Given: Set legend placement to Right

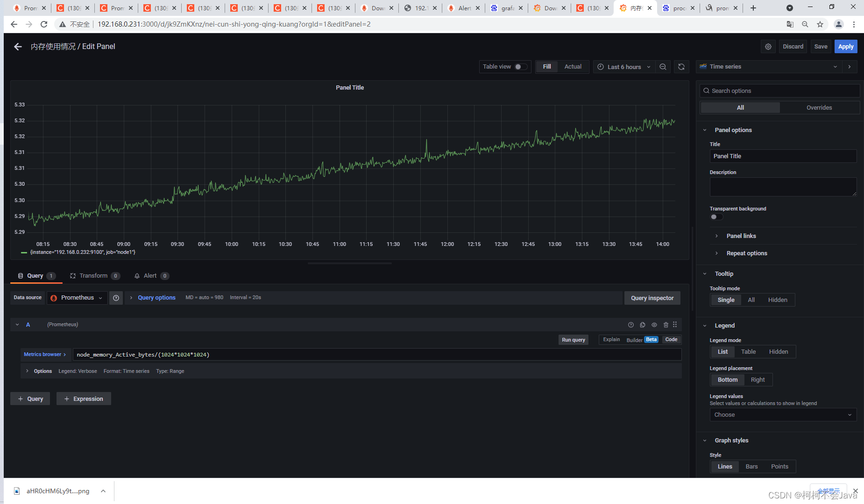Looking at the screenshot, I should 758,380.
